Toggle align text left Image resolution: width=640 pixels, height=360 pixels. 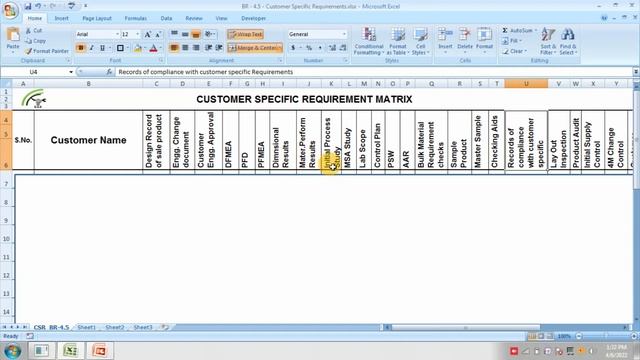pyautogui.click(x=174, y=48)
